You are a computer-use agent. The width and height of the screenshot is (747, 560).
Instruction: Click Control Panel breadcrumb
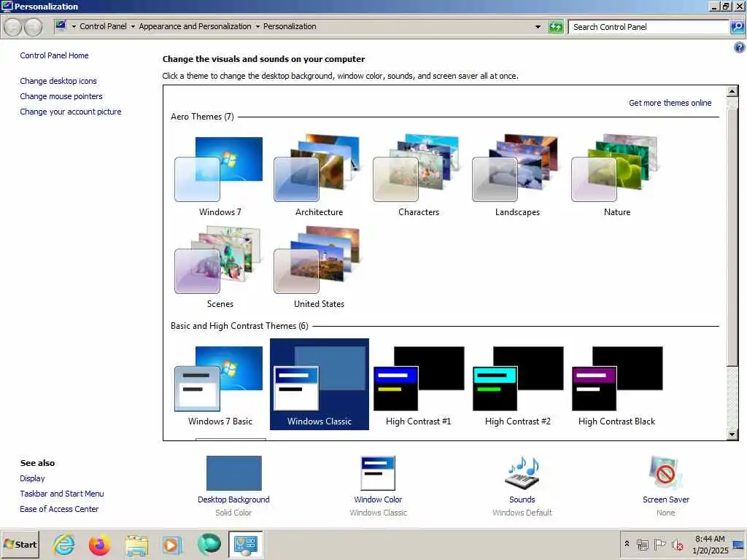103,26
